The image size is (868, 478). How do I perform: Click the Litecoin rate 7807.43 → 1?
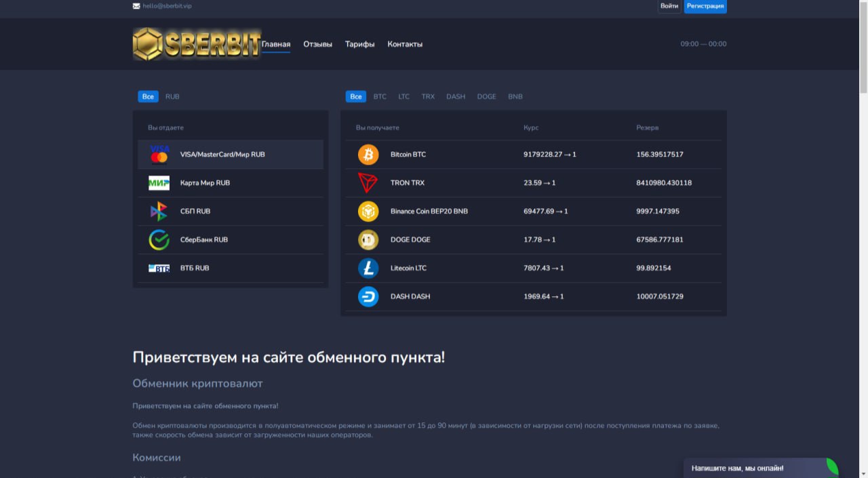[x=544, y=268]
